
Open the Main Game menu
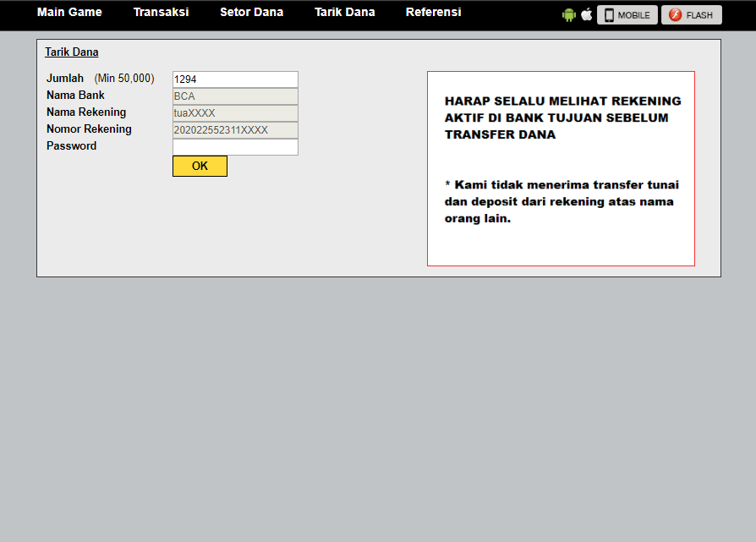[69, 12]
